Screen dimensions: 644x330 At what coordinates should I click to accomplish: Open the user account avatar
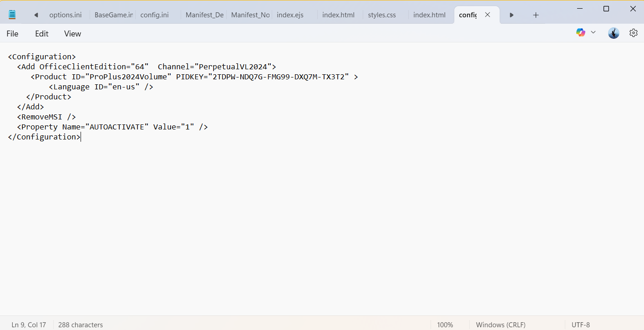tap(614, 33)
